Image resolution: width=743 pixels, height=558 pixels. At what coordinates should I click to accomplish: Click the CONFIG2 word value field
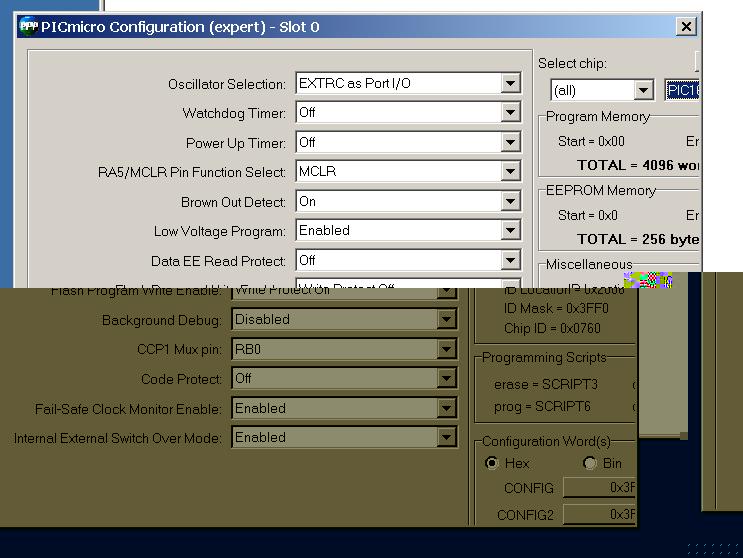(x=599, y=514)
